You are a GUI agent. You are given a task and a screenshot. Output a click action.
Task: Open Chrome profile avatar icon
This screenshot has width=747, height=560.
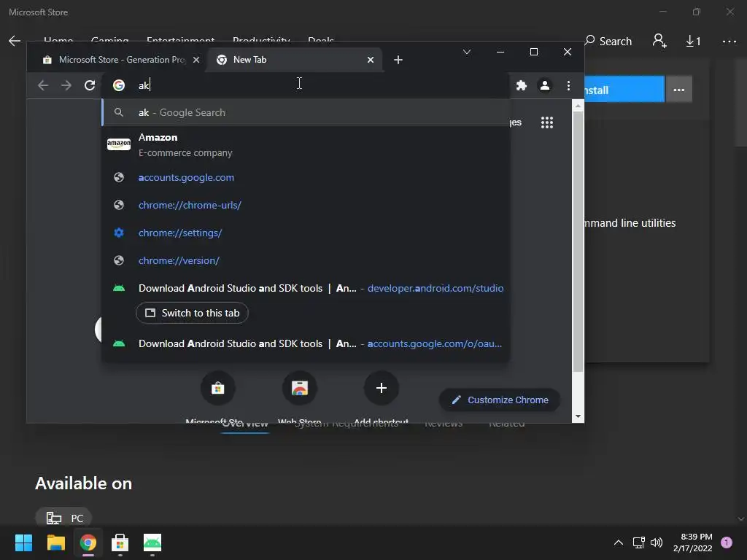544,85
